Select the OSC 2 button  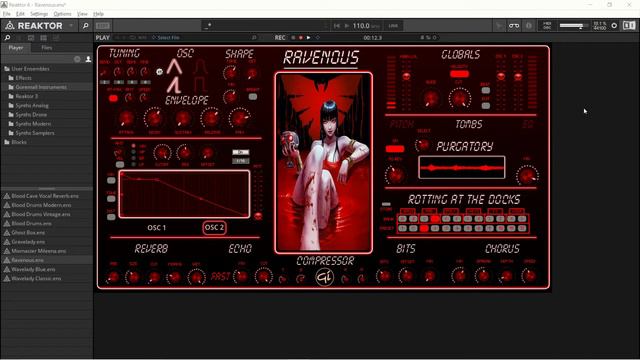coord(214,228)
